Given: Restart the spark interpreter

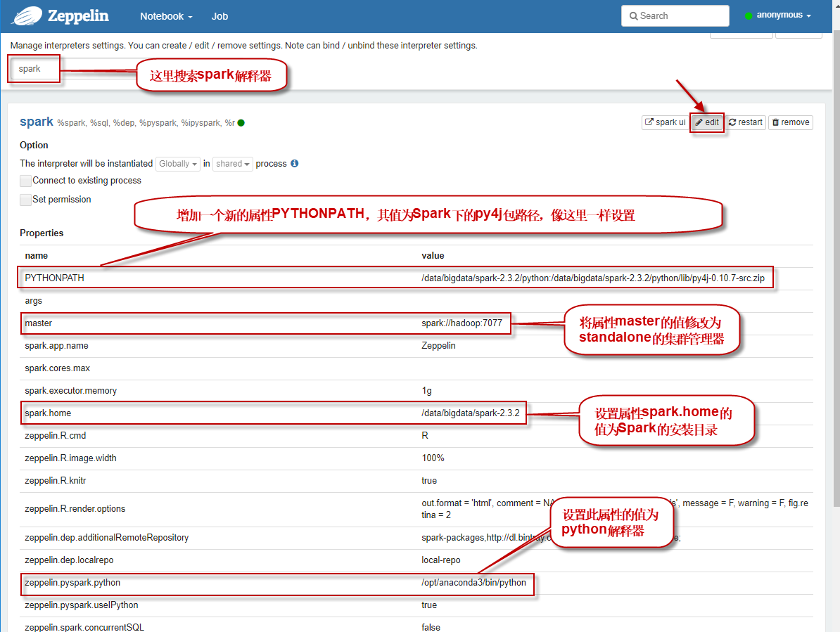Looking at the screenshot, I should 746,122.
